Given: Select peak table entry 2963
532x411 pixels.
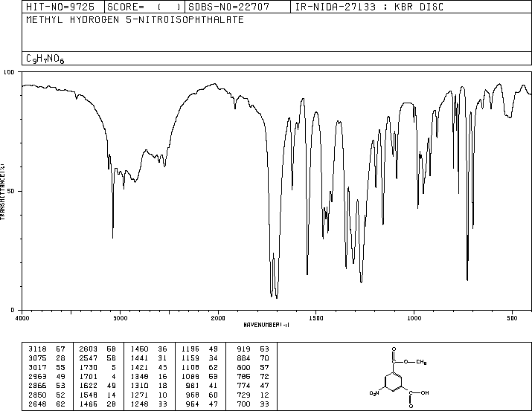Looking at the screenshot, I should [x=46, y=376].
